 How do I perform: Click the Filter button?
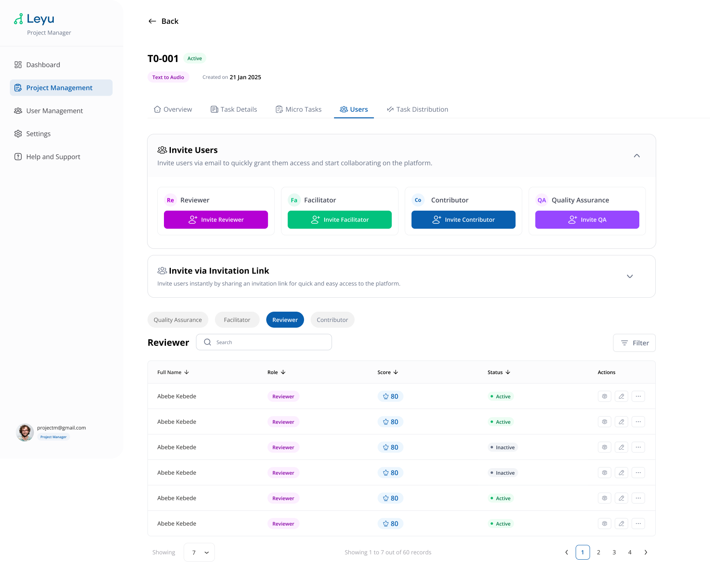pos(634,343)
